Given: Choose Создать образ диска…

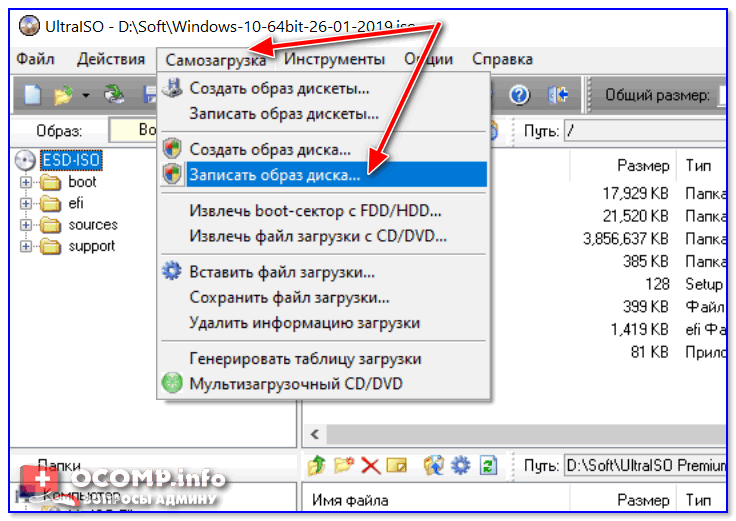Looking at the screenshot, I should pyautogui.click(x=323, y=149).
